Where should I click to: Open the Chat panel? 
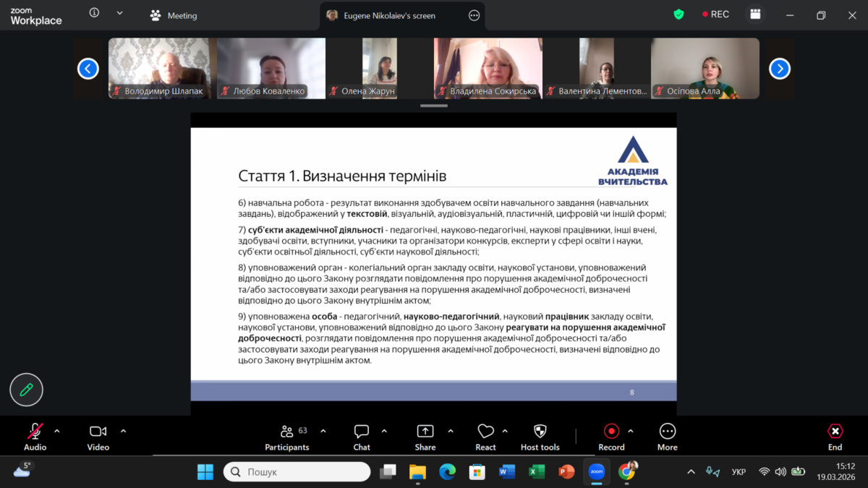click(362, 437)
